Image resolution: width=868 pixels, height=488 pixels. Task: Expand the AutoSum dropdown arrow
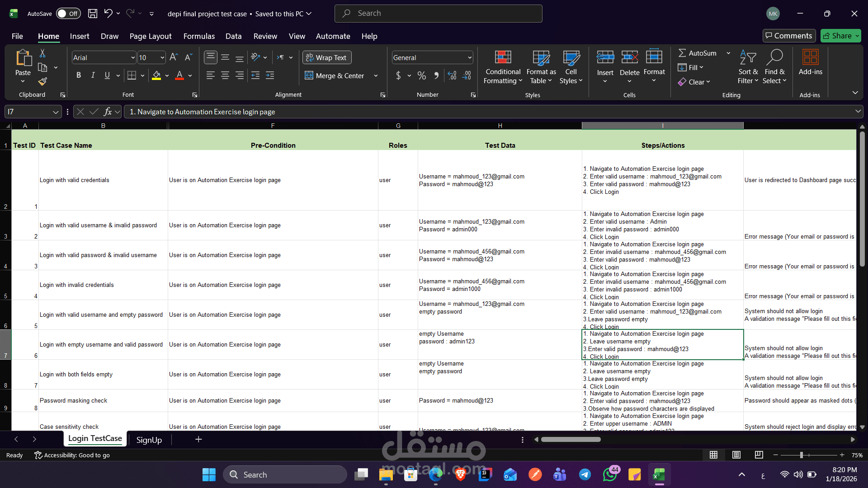click(728, 53)
